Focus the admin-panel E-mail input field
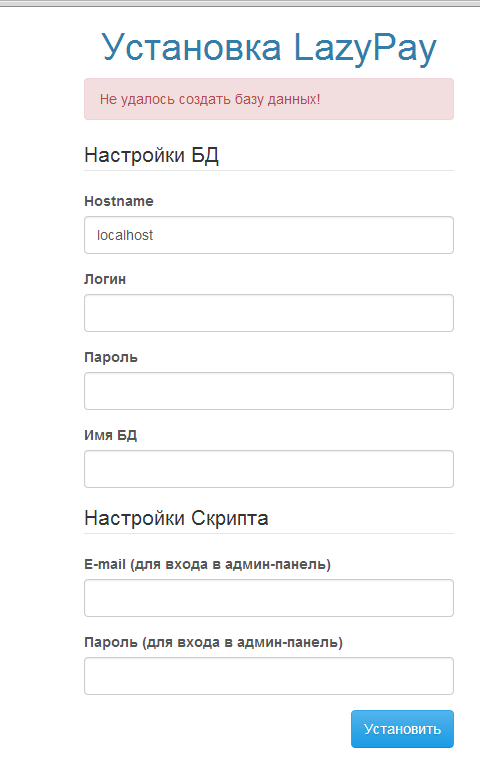This screenshot has width=480, height=764. click(269, 598)
